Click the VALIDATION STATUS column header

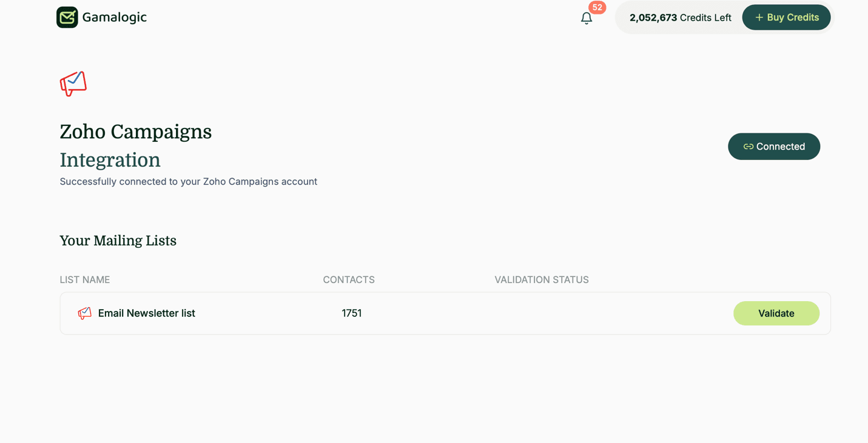tap(542, 279)
